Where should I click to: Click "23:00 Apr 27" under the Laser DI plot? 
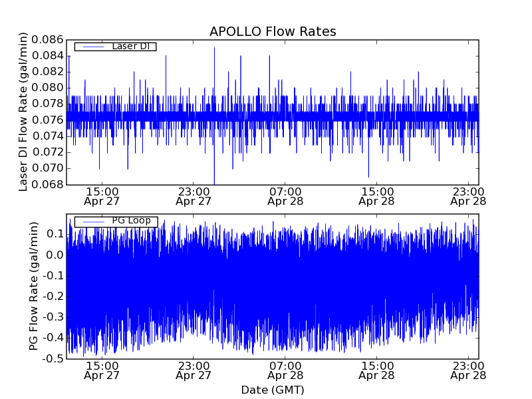click(x=194, y=196)
